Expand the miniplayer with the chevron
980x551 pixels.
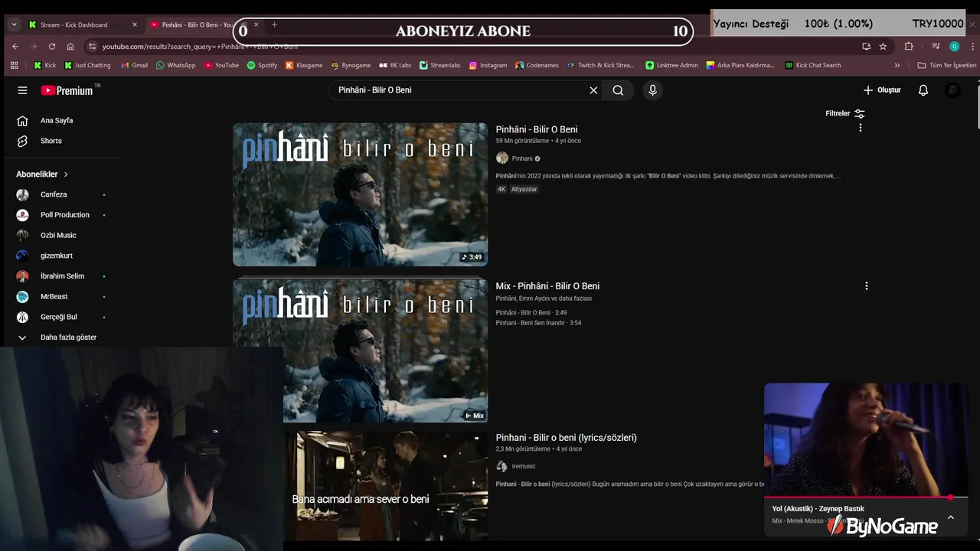951,517
